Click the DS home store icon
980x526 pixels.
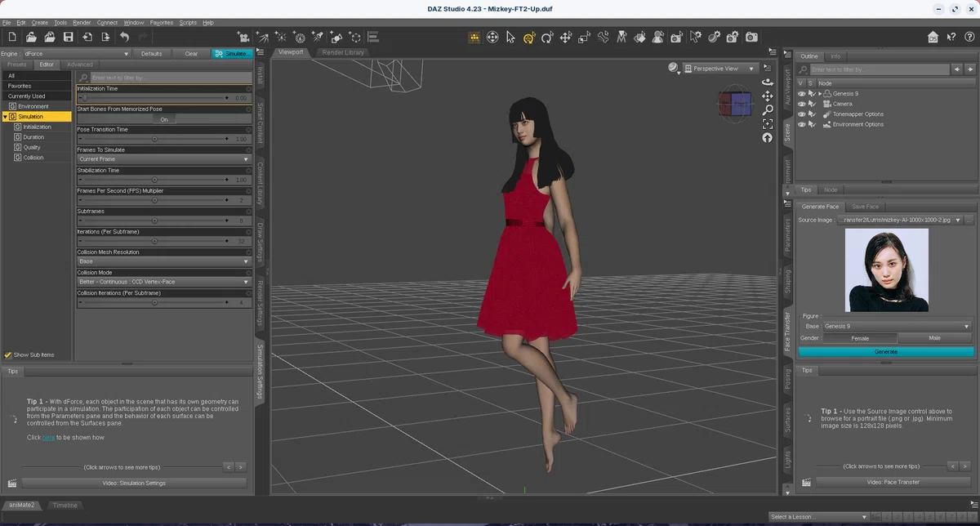[933, 37]
